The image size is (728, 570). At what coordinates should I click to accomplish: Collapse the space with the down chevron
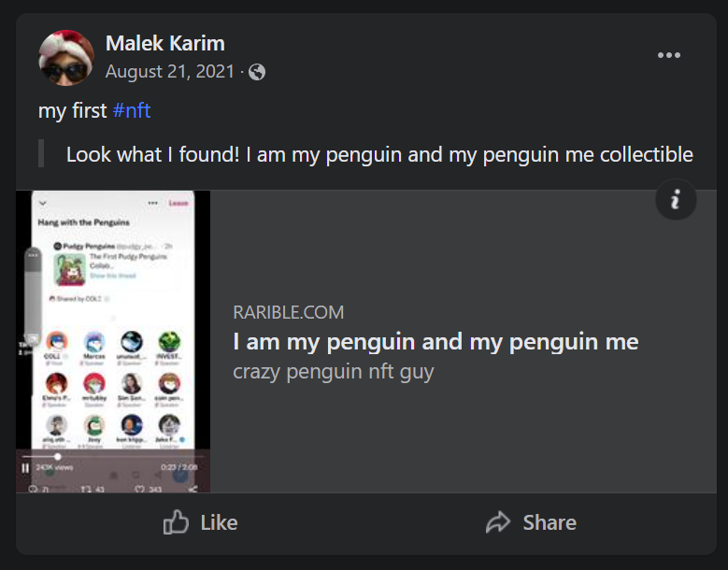click(x=42, y=203)
